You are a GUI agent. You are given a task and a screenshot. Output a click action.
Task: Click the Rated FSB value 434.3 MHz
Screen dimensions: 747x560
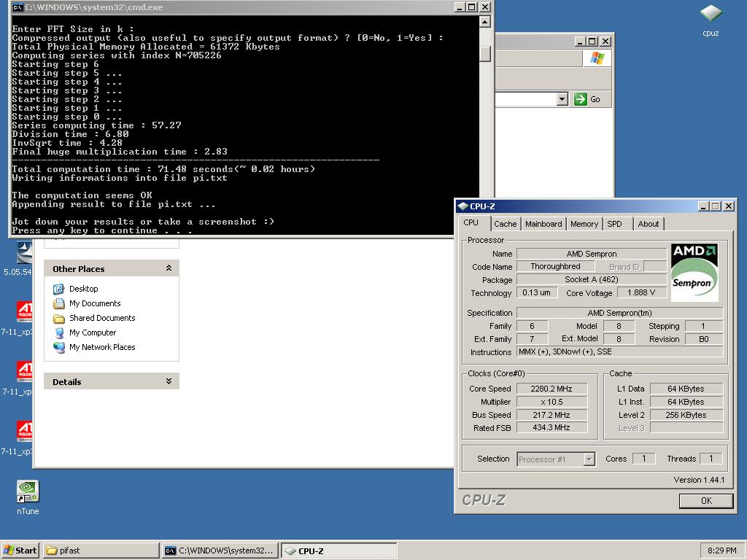(x=551, y=427)
